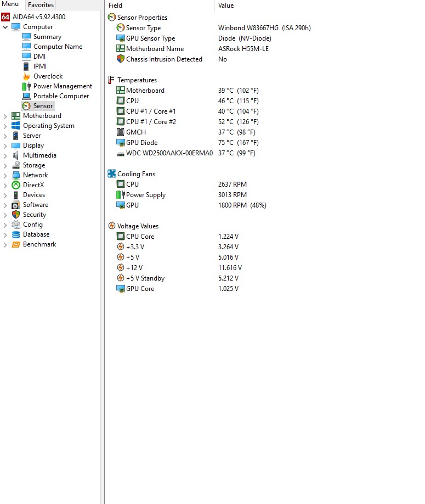The image size is (425, 504).
Task: Click the ASRock H55M-LE value
Action: coord(243,49)
